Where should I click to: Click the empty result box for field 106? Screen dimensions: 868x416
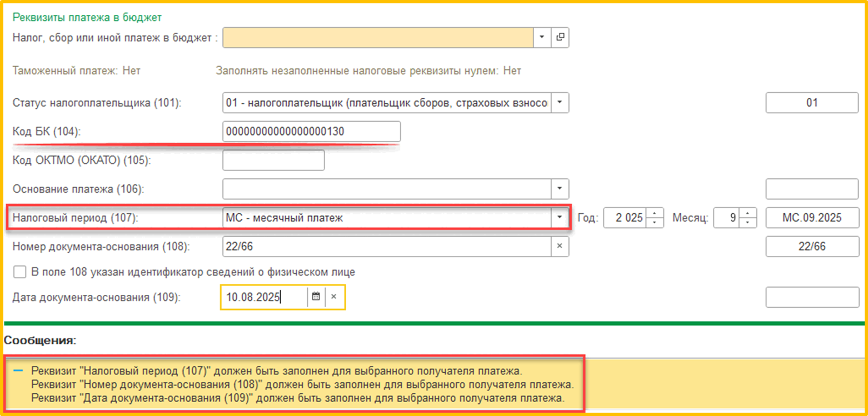coord(812,189)
